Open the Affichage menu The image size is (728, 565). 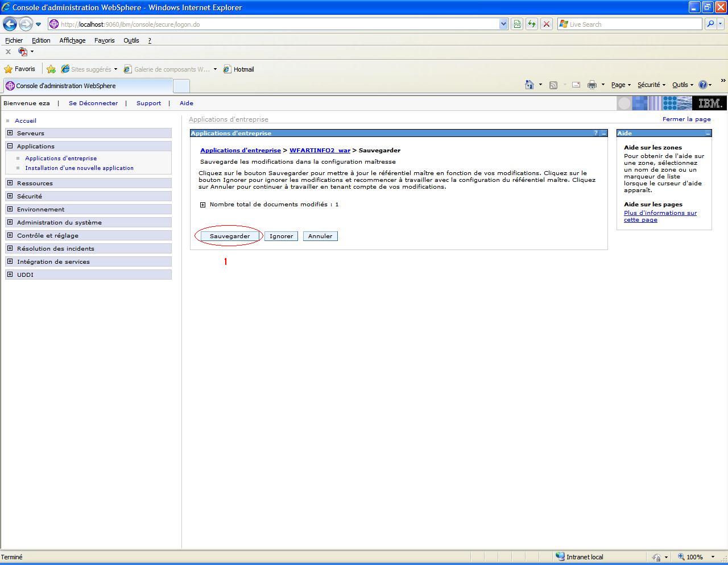[x=72, y=40]
